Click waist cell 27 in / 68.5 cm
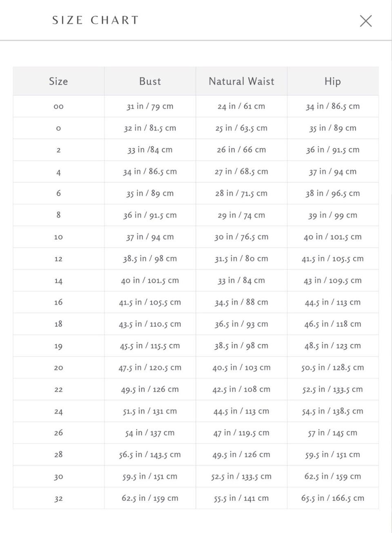The image size is (392, 533). pyautogui.click(x=241, y=172)
